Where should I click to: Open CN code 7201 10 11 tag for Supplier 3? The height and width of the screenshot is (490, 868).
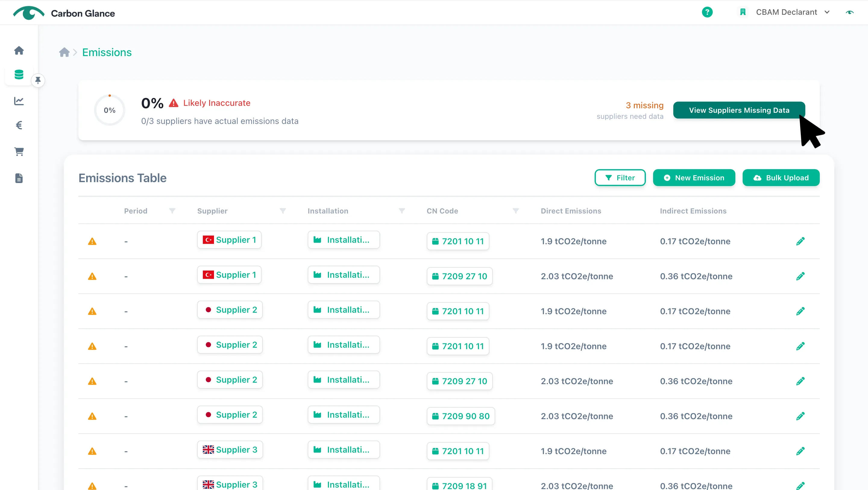coord(458,451)
